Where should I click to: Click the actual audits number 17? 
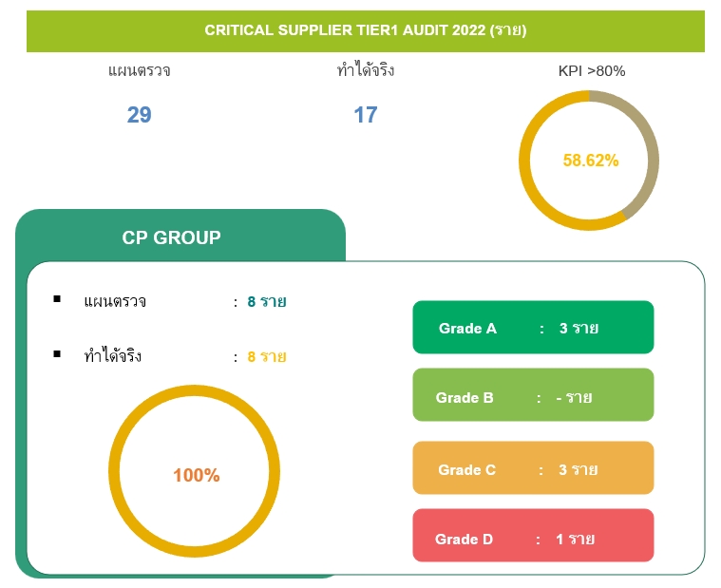(366, 115)
